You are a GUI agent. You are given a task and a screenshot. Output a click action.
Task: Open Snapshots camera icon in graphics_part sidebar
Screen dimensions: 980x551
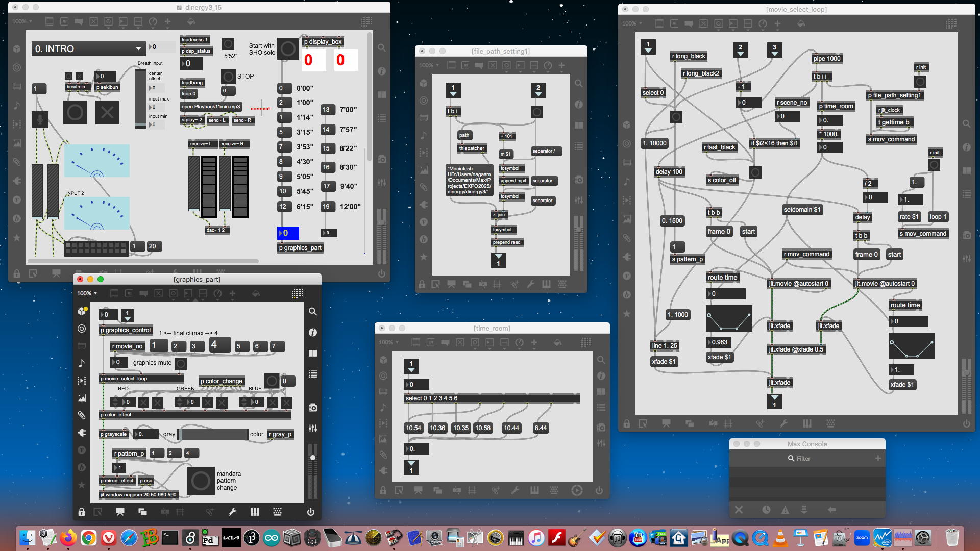(313, 408)
